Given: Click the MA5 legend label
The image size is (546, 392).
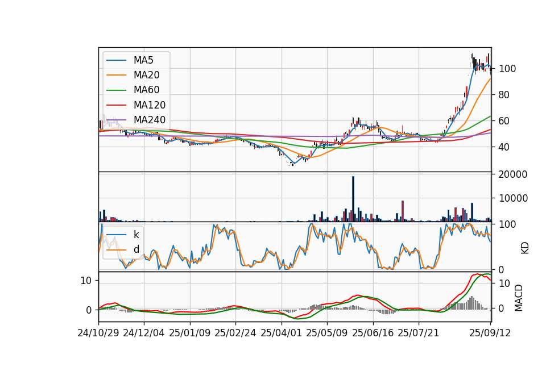Looking at the screenshot, I should 143,60.
